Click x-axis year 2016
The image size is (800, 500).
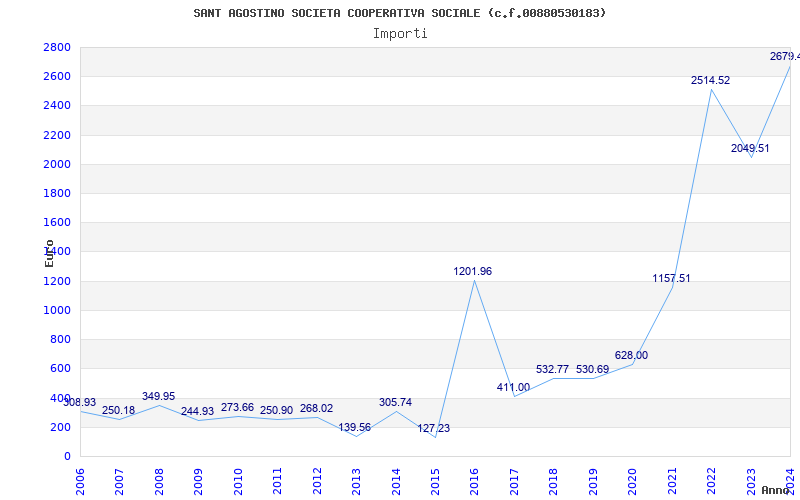pyautogui.click(x=474, y=481)
